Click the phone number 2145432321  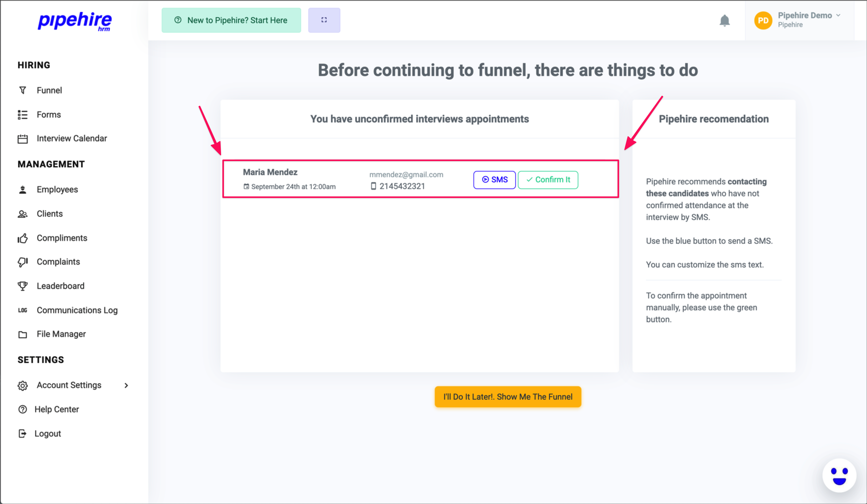(x=402, y=186)
